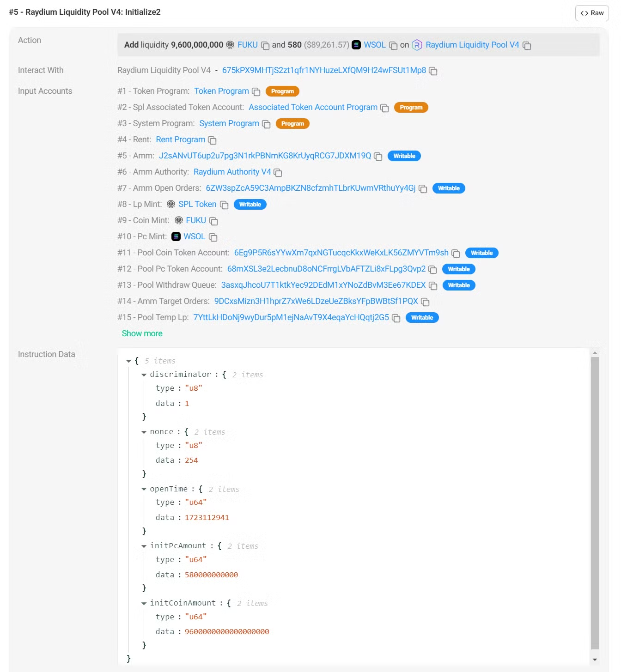This screenshot has width=621, height=672.
Task: Open WSOL link in Pc Mint row
Action: click(195, 236)
